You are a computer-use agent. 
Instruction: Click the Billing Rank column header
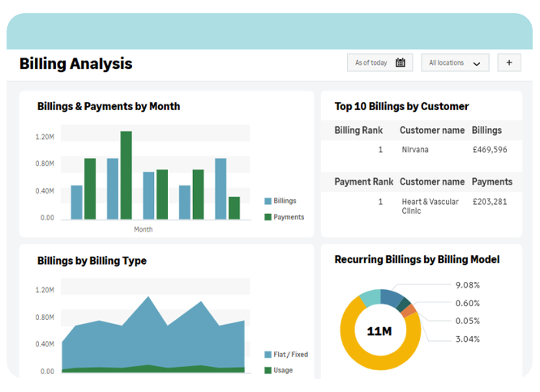tap(358, 130)
